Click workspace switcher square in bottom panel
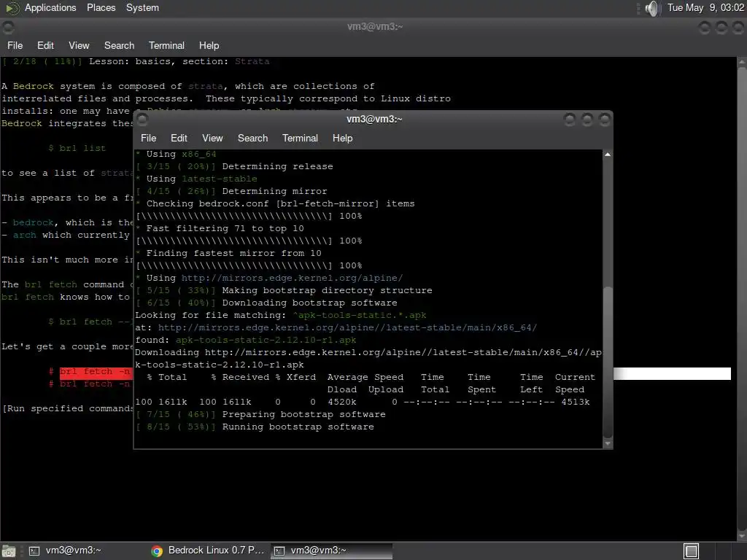The image size is (747, 560). pyautogui.click(x=692, y=551)
